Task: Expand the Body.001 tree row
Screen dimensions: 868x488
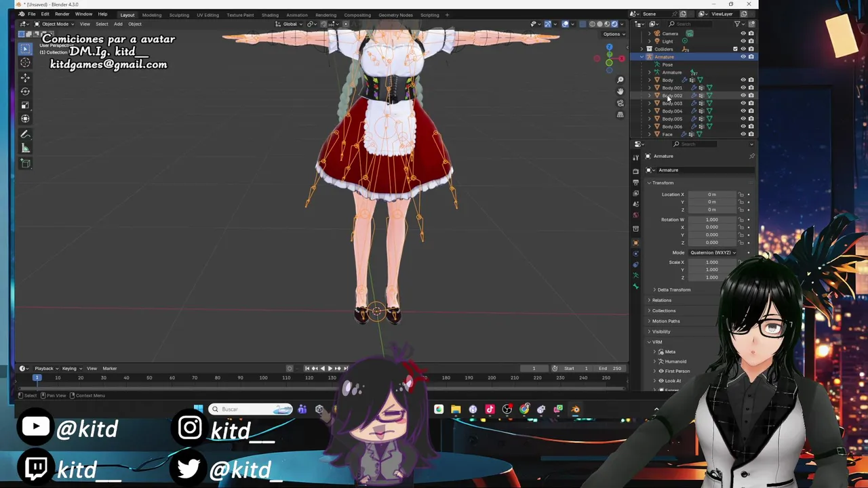Action: click(x=649, y=87)
